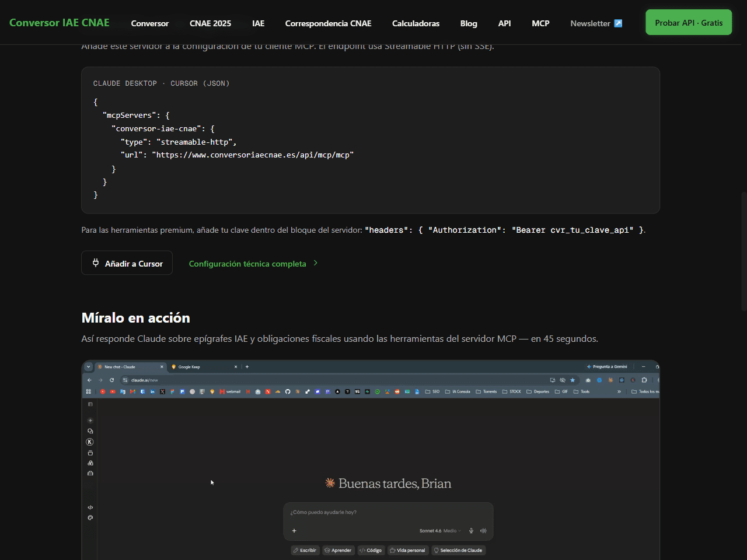Open the Deportes bookmarks folder

click(537, 391)
